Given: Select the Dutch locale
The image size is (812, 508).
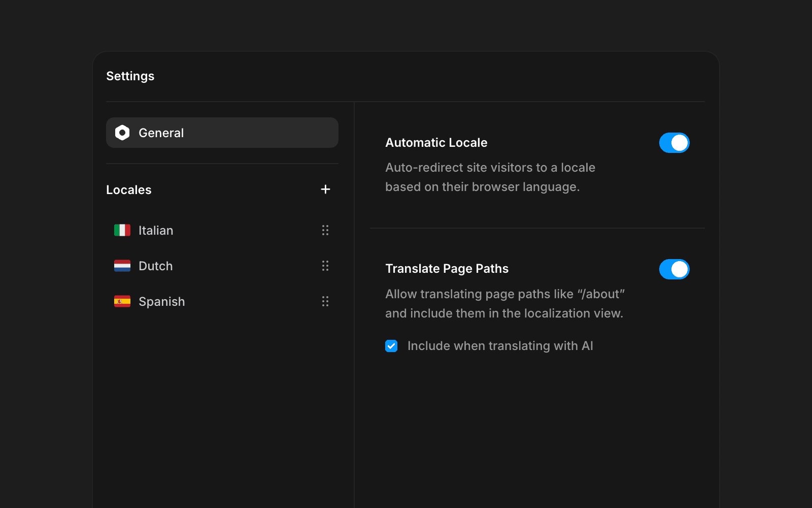Looking at the screenshot, I should click(156, 266).
